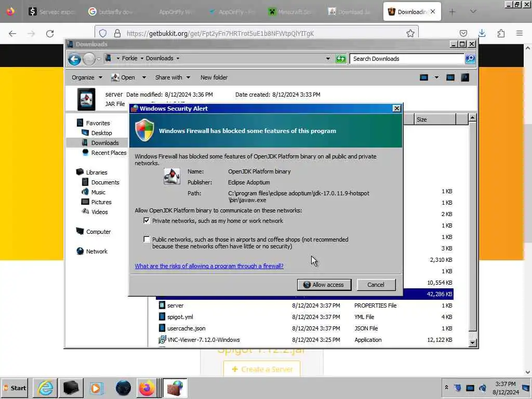The image size is (532, 399).
Task: Enable public networks checkbox
Action: point(146,239)
